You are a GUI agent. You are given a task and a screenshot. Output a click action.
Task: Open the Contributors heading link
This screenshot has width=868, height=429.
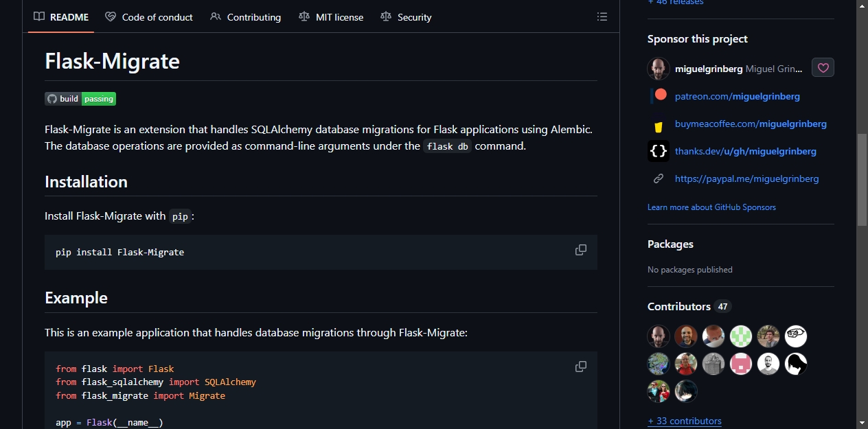(x=679, y=306)
